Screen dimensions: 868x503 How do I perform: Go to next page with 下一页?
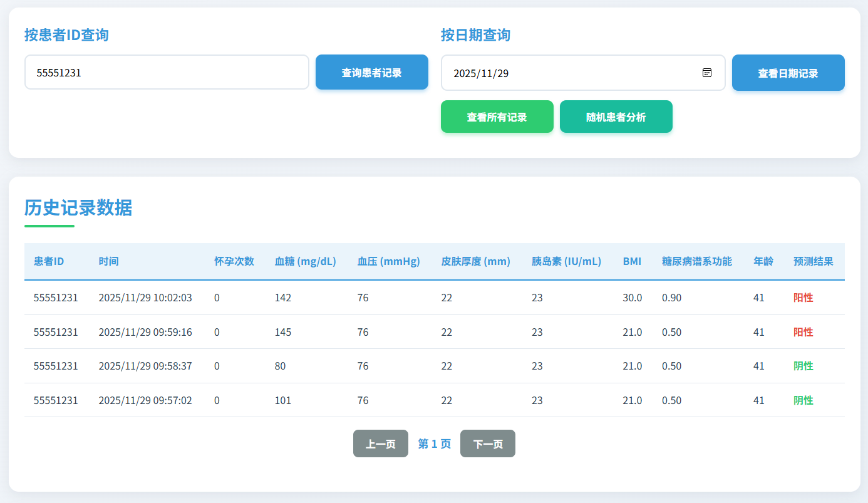tap(488, 443)
